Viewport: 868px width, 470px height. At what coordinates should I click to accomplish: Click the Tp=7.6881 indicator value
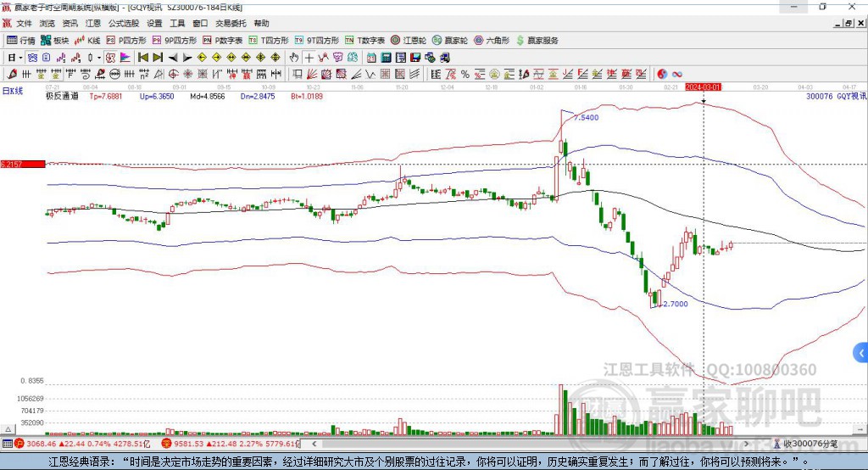tap(106, 96)
